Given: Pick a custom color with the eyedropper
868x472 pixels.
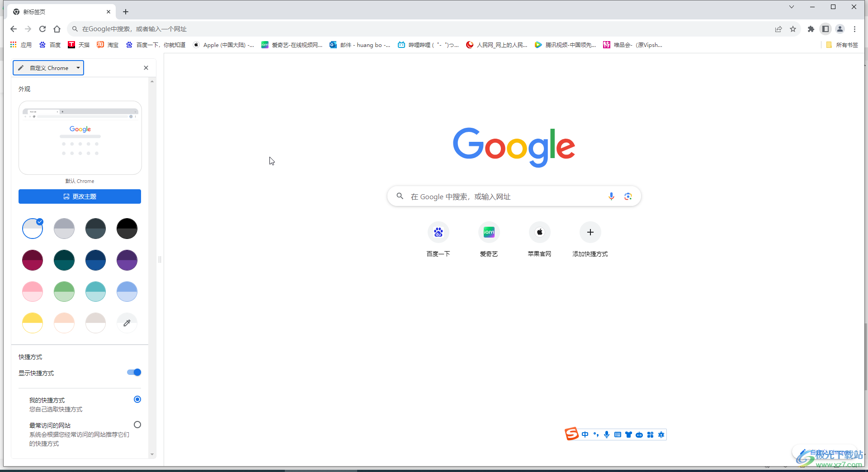Looking at the screenshot, I should click(127, 323).
